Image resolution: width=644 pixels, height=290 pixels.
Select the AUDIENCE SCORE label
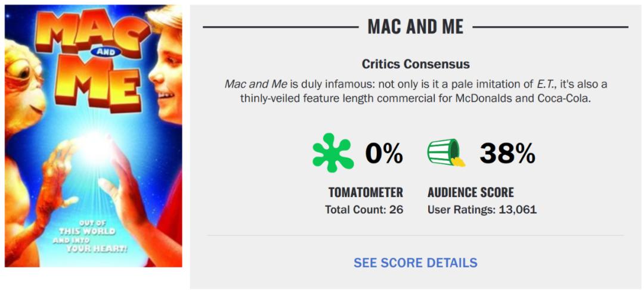click(470, 192)
